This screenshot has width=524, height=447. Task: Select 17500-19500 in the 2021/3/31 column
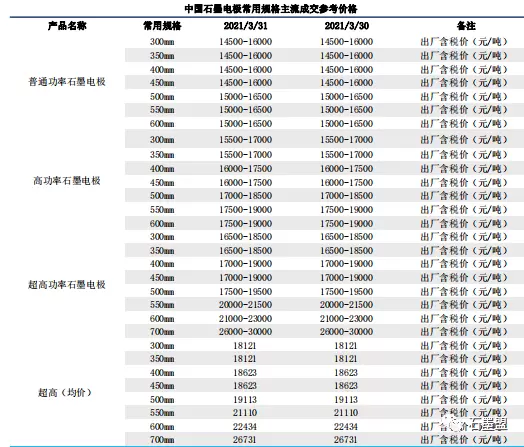point(246,292)
